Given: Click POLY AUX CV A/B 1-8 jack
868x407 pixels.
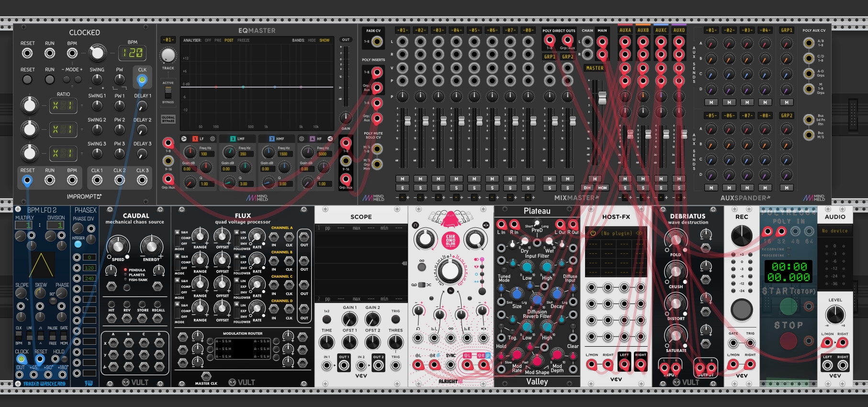Looking at the screenshot, I should coord(809,43).
